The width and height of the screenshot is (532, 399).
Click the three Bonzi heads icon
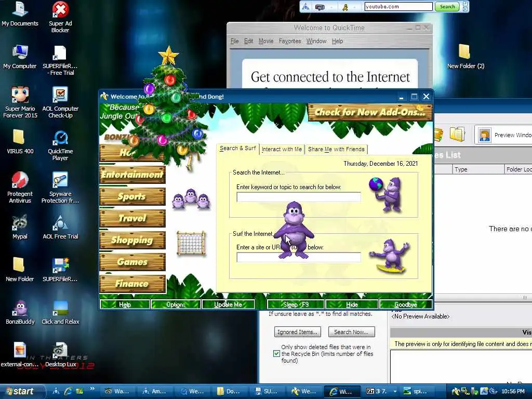tap(191, 198)
